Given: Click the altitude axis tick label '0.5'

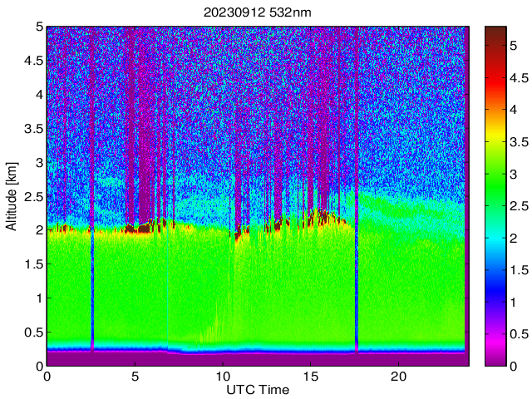Looking at the screenshot, I should click(34, 332).
